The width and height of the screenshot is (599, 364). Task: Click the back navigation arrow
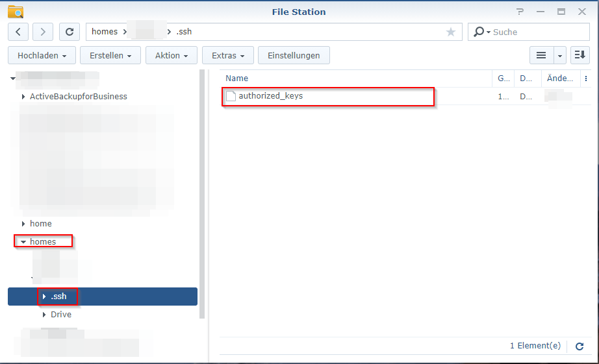pos(18,32)
